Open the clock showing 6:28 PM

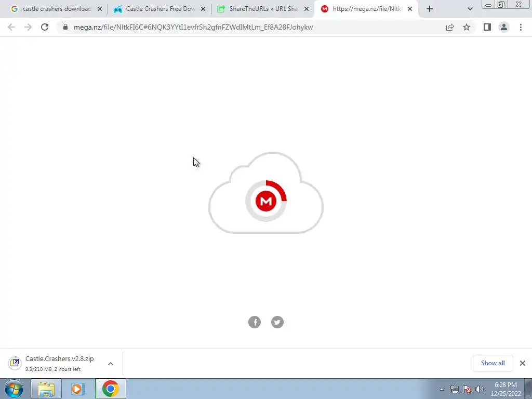click(x=506, y=389)
